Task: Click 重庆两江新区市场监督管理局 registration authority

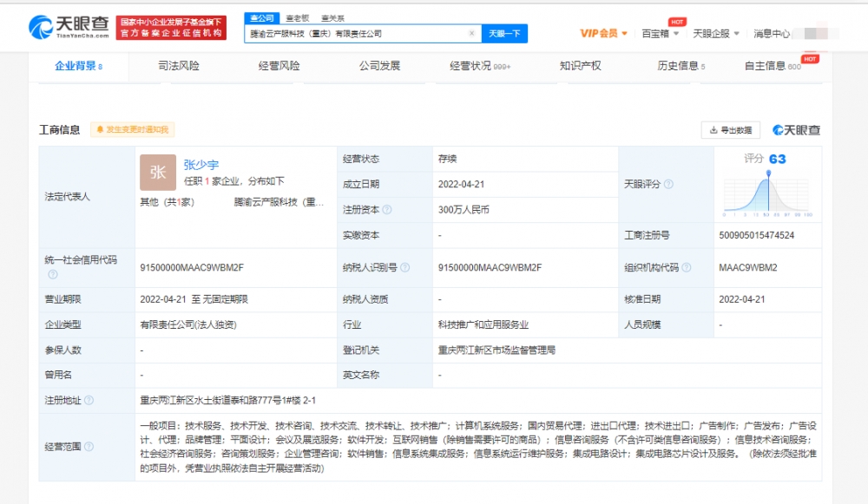Action: point(496,350)
